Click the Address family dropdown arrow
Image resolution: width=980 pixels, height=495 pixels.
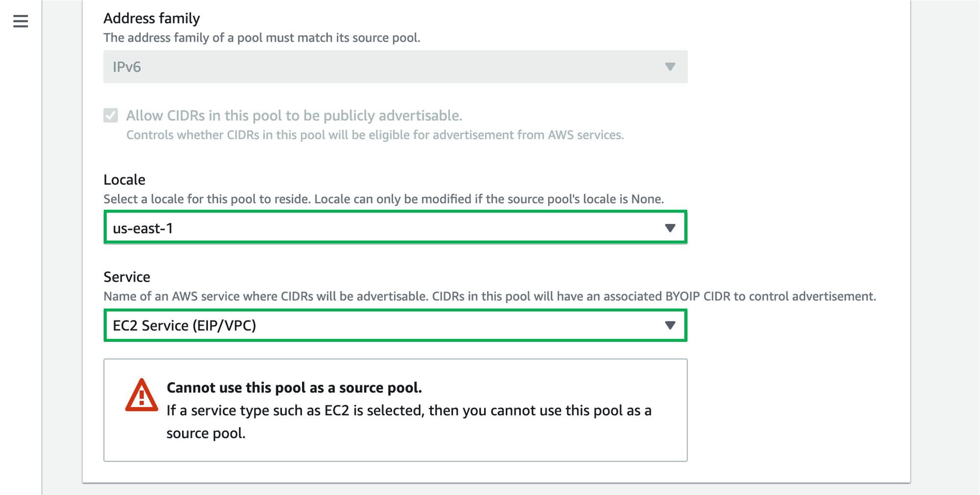click(x=670, y=67)
